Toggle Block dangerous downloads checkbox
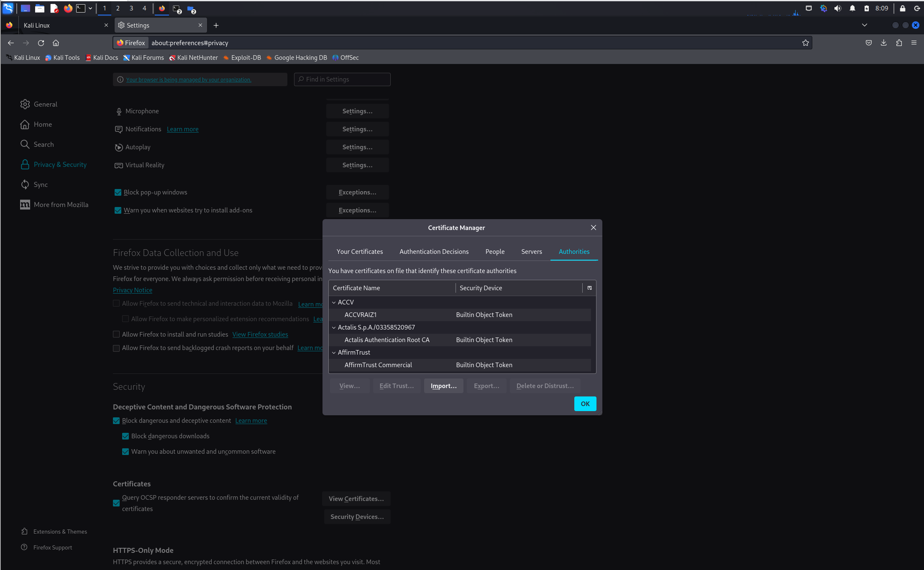 click(125, 436)
